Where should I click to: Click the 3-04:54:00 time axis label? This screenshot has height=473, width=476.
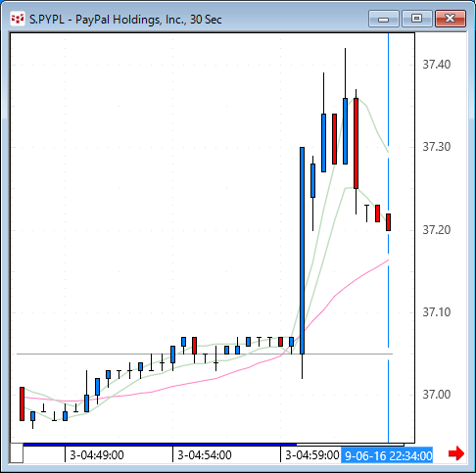coord(205,455)
